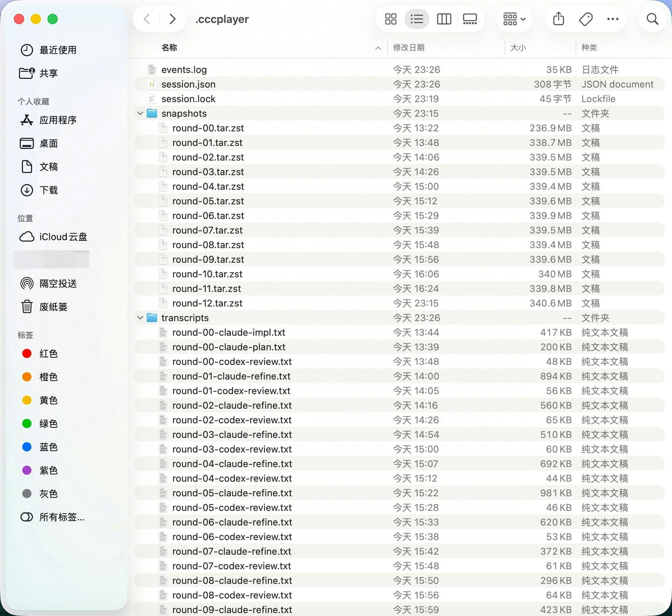Open the Tags icon in the toolbar
Screen dimensions: 672x616
tap(585, 19)
